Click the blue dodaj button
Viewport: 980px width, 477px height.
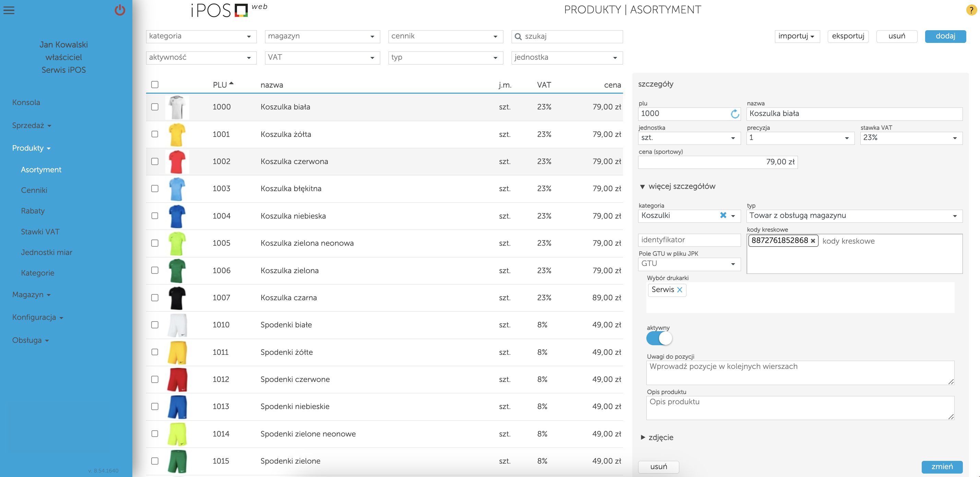pos(945,36)
